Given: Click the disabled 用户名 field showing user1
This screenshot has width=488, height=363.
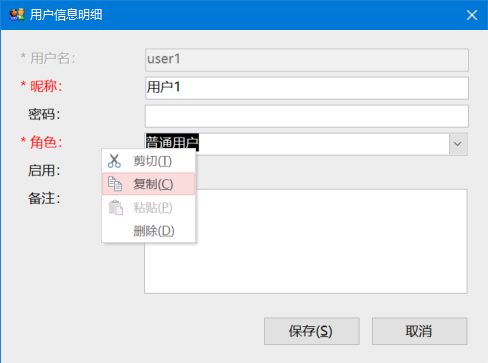Looking at the screenshot, I should point(307,60).
